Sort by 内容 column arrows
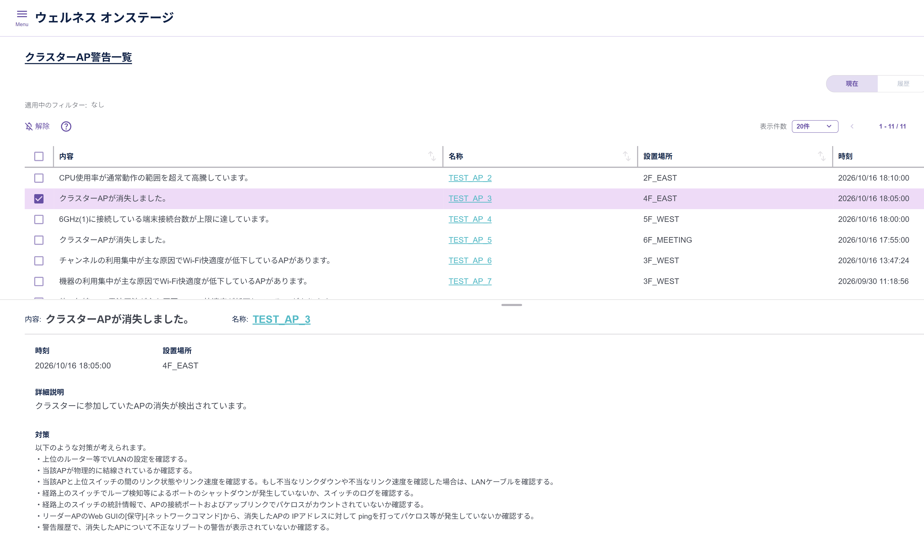The height and width of the screenshot is (560, 924). (432, 156)
